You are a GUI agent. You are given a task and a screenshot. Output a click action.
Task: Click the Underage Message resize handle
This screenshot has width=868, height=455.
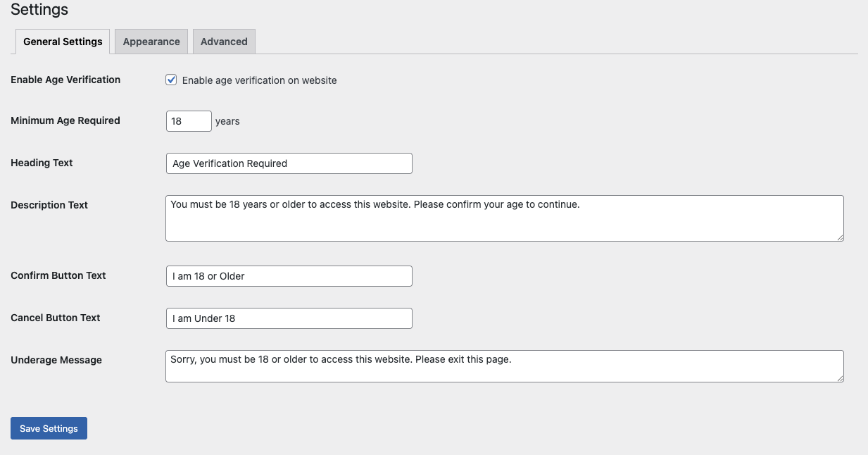840,378
